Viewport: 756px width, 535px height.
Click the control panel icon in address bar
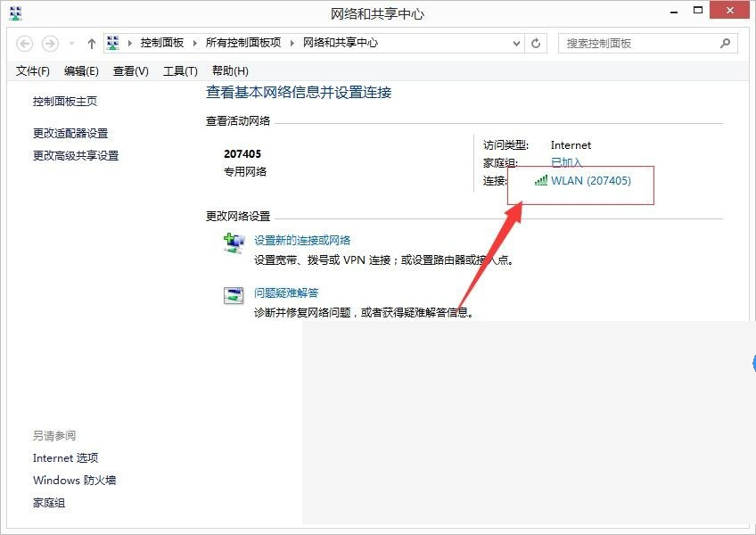click(113, 43)
